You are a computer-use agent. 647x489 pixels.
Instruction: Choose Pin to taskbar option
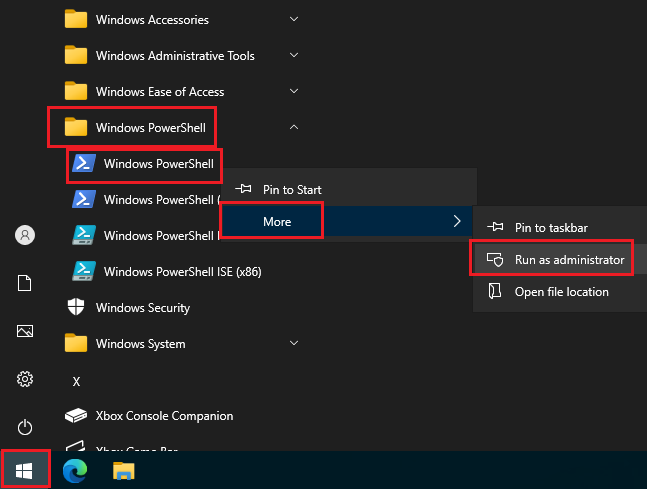(550, 228)
